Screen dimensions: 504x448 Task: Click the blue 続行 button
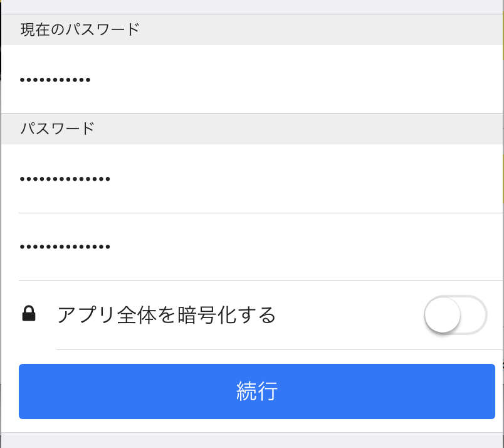(257, 392)
